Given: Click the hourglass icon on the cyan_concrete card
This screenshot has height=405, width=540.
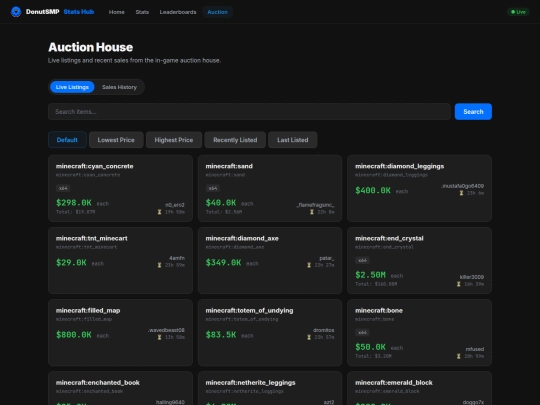Looking at the screenshot, I should pos(159,212).
